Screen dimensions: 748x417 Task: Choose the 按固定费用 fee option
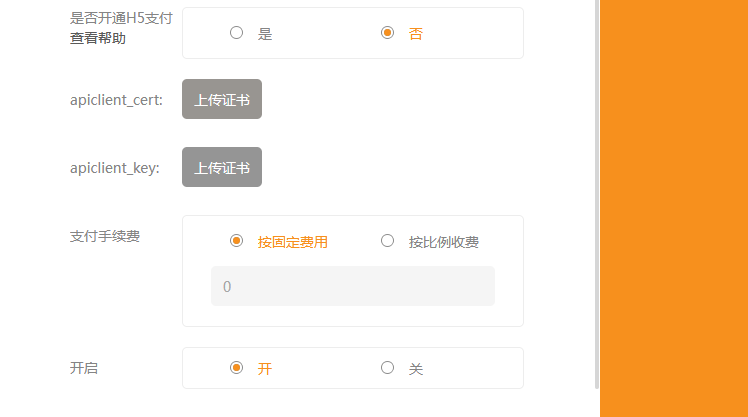pos(237,241)
